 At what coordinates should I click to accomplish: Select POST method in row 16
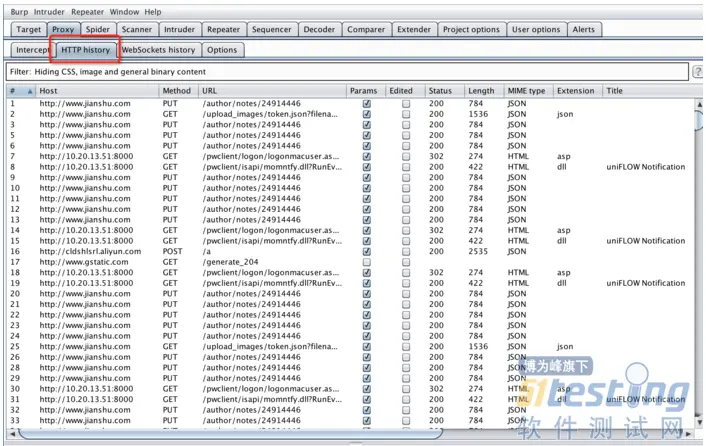[172, 251]
